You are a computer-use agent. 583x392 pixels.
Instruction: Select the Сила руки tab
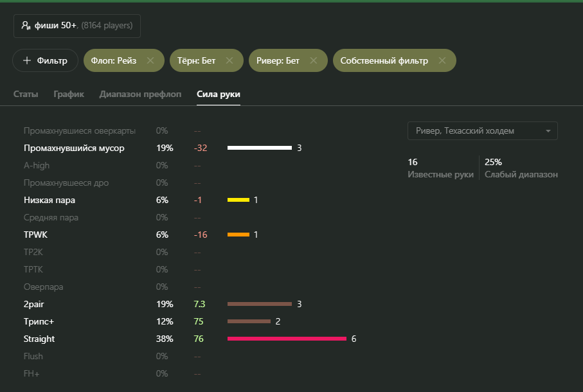coord(219,94)
